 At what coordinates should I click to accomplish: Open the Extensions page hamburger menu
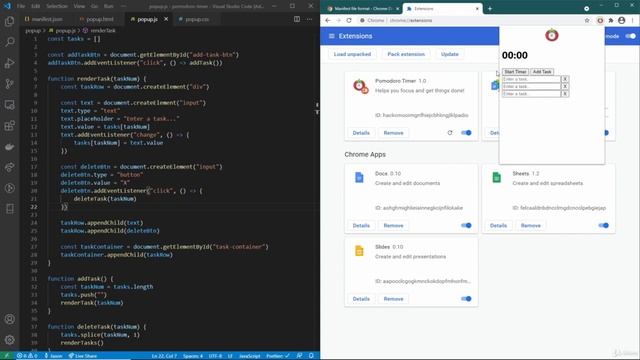pos(331,36)
